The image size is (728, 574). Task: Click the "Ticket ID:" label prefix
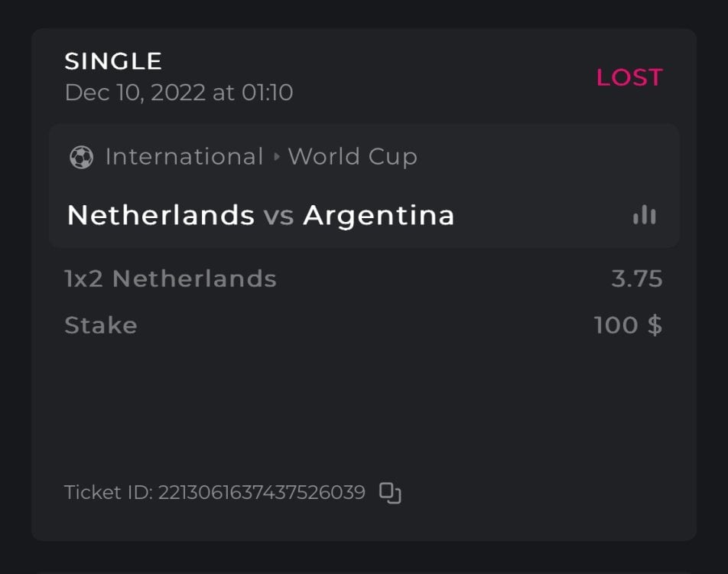tap(108, 492)
